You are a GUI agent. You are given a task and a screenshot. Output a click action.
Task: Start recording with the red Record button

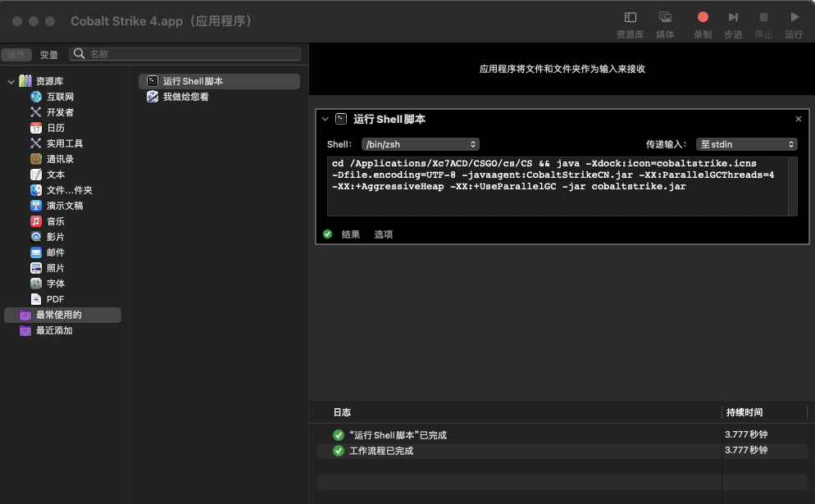[x=703, y=17]
